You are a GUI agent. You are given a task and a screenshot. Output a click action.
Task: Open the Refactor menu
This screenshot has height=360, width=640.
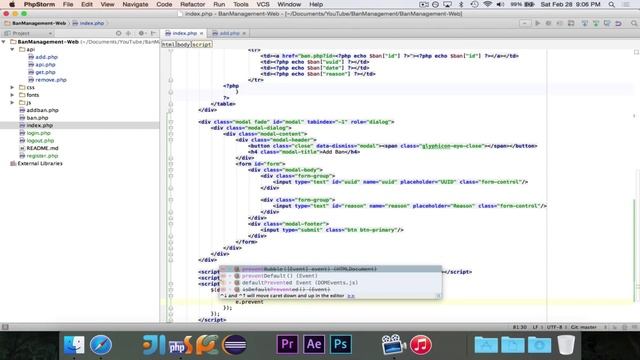click(192, 4)
